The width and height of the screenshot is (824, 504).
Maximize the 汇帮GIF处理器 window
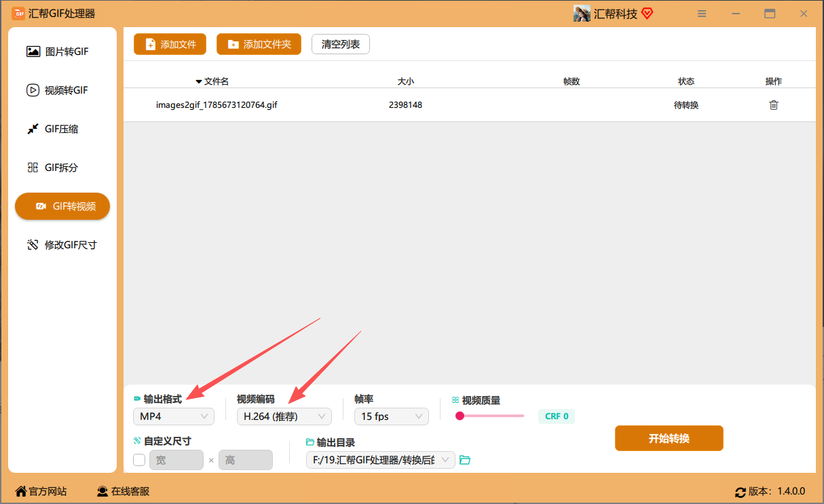pos(770,14)
